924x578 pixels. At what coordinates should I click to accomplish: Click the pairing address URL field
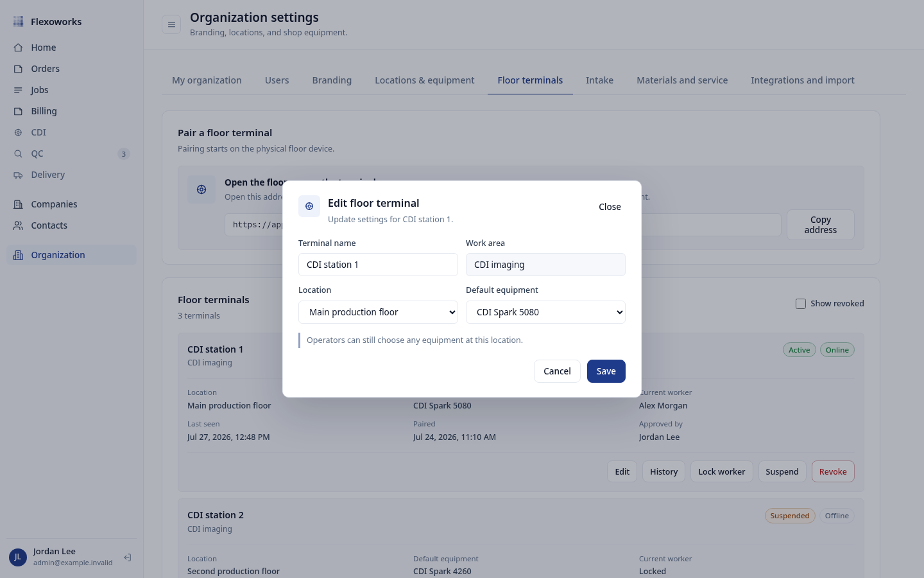[503, 225]
